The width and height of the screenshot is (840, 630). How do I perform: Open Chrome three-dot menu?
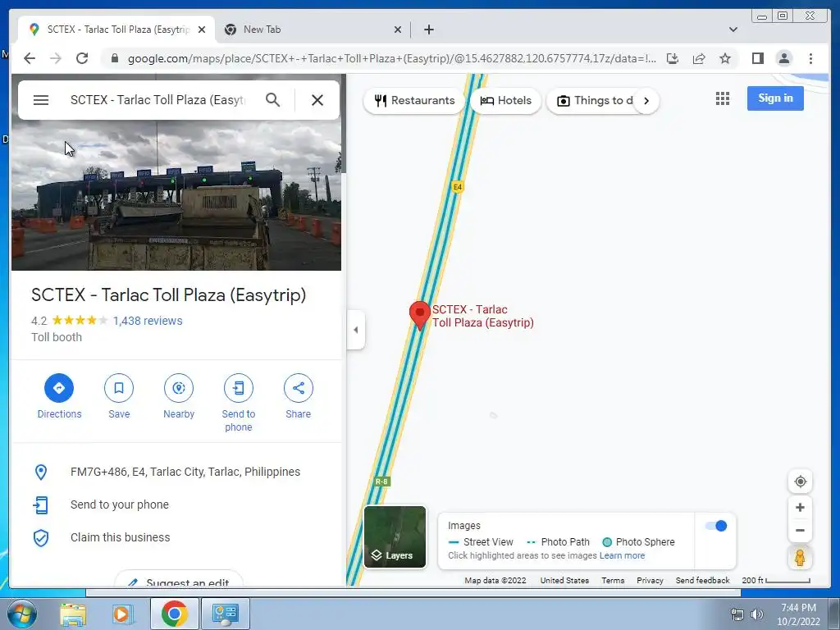click(810, 58)
